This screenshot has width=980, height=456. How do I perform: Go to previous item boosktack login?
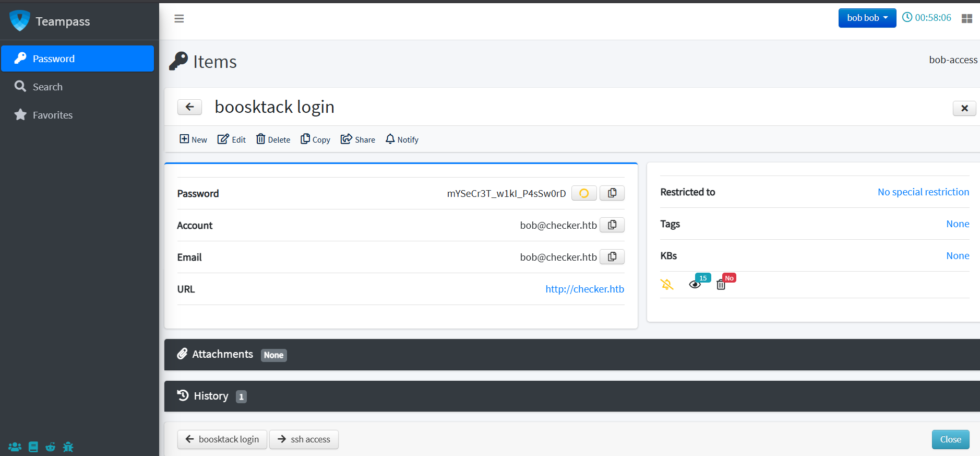click(222, 439)
